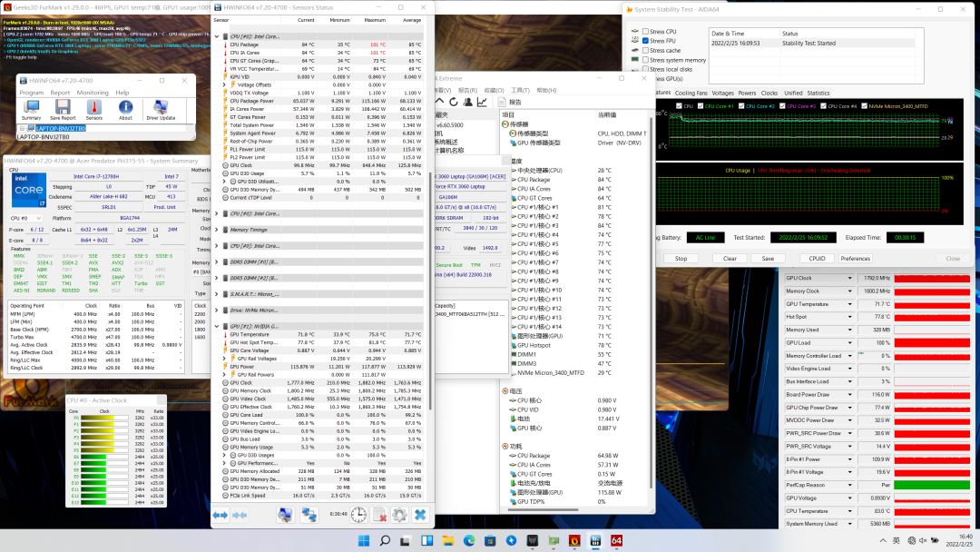
Task: Open the Sensors thermometer icon
Action: (93, 110)
